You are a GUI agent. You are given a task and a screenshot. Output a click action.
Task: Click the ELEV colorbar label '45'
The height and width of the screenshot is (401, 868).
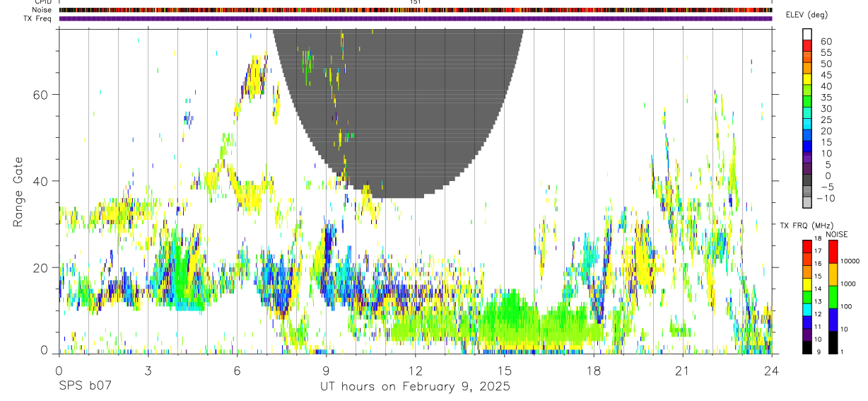[x=826, y=75]
